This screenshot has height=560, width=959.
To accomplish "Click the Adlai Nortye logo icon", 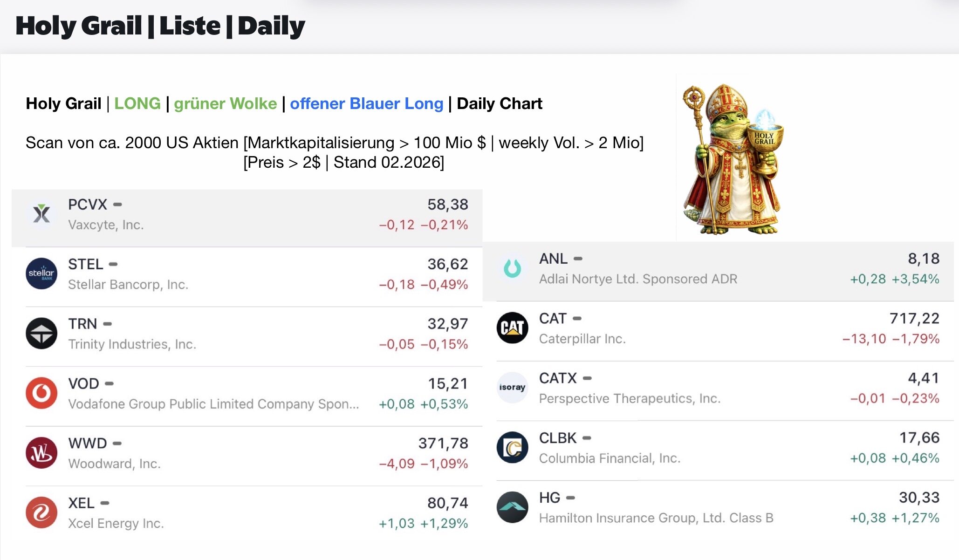I will pyautogui.click(x=512, y=268).
